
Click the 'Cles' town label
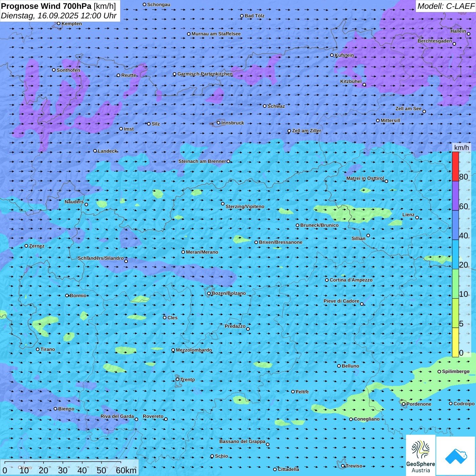click(172, 318)
